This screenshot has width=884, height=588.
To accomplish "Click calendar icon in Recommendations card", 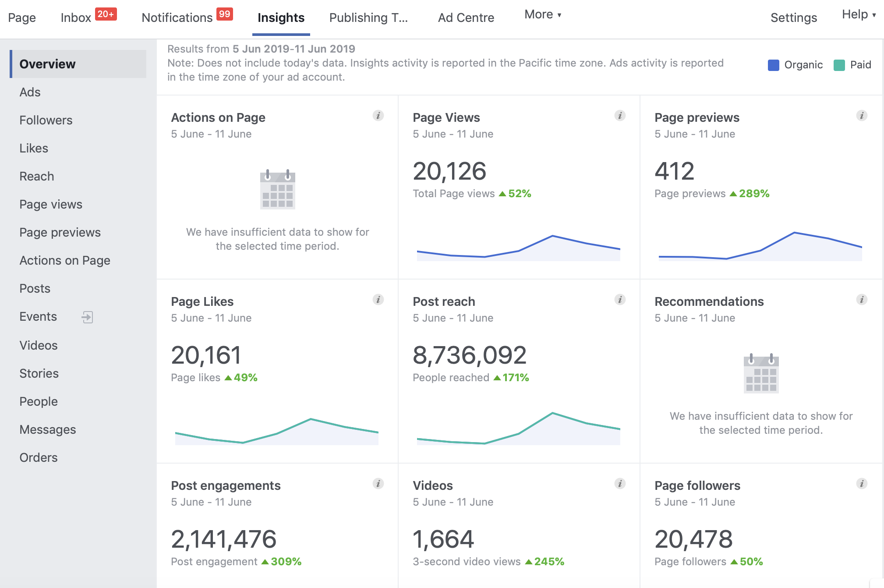I will tap(761, 373).
